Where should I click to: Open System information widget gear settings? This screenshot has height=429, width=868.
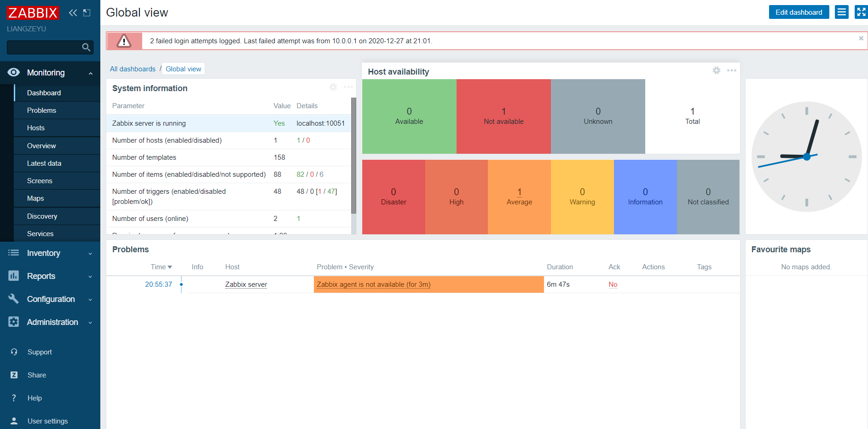click(333, 87)
